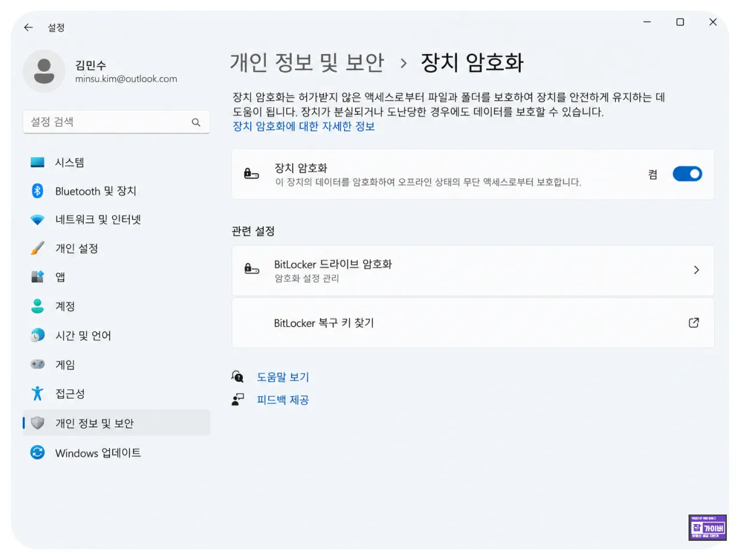
Task: Select 개인 정보 및 보안 sidebar item
Action: pyautogui.click(x=116, y=423)
